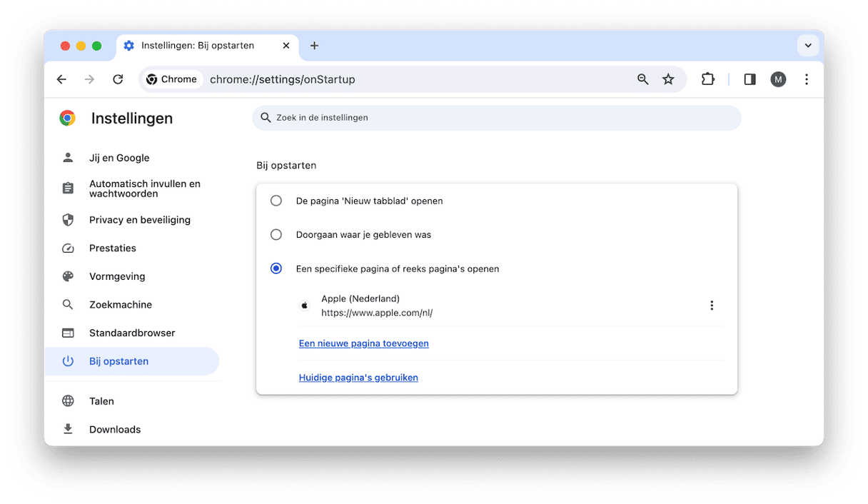
Task: Open Standaardbrowser settings
Action: click(132, 333)
